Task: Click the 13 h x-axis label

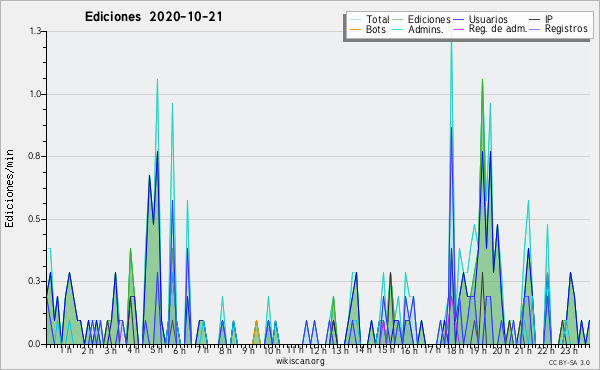Action: point(340,350)
